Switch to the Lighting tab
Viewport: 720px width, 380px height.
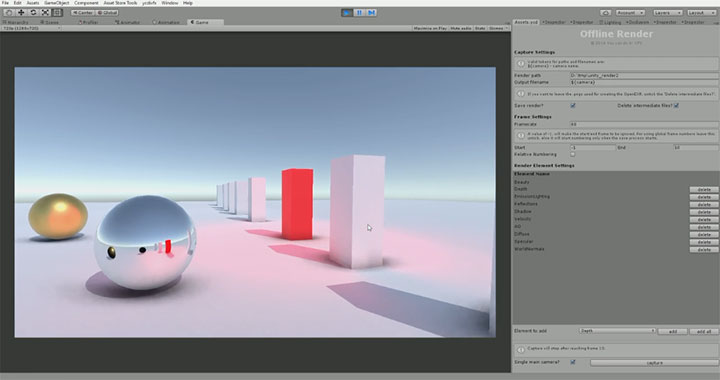click(611, 22)
